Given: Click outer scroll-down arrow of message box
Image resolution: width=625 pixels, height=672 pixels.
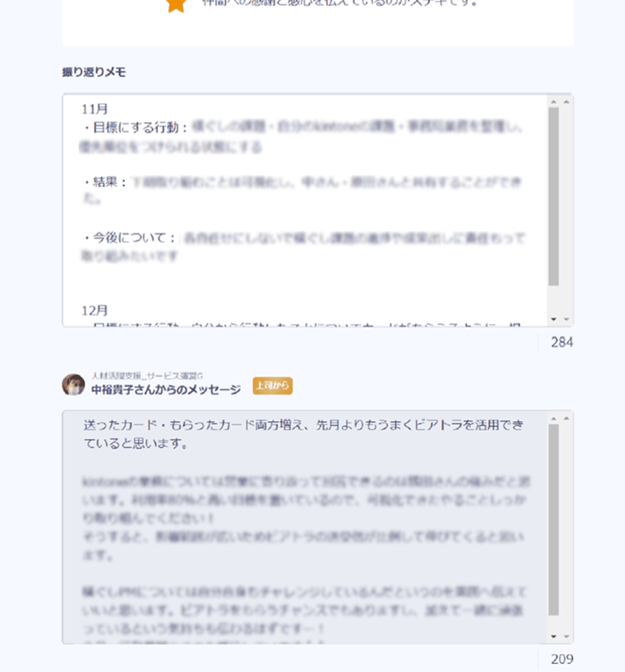Looking at the screenshot, I should click(566, 637).
